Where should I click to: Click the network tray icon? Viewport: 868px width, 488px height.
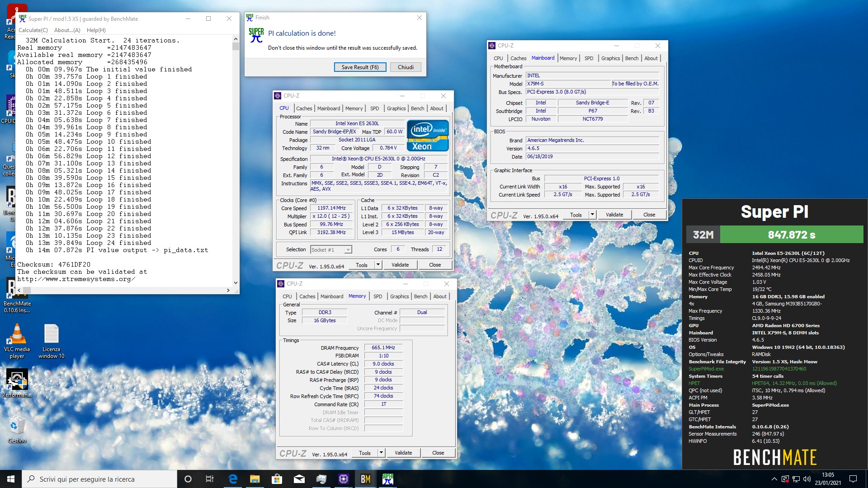click(796, 479)
